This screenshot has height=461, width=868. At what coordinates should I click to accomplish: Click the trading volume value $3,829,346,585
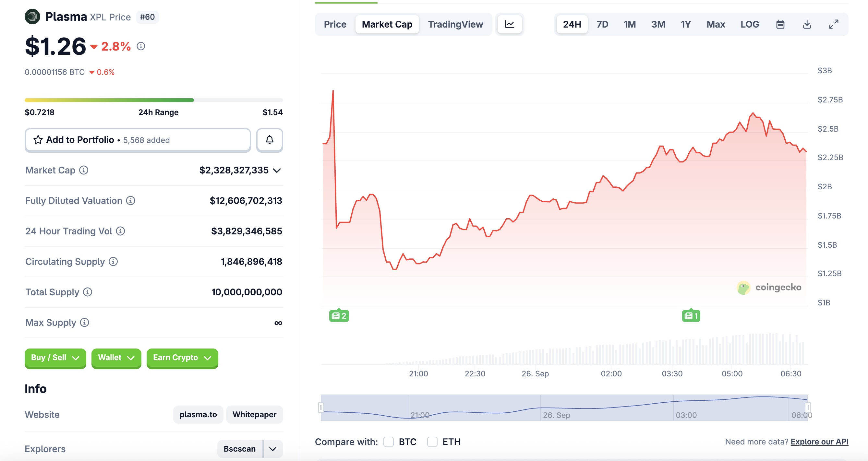[247, 231]
